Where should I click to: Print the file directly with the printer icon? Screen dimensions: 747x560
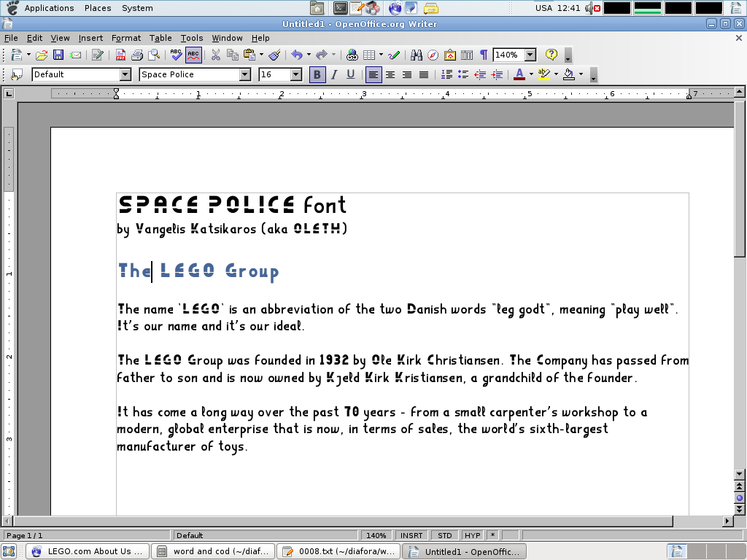pyautogui.click(x=137, y=55)
